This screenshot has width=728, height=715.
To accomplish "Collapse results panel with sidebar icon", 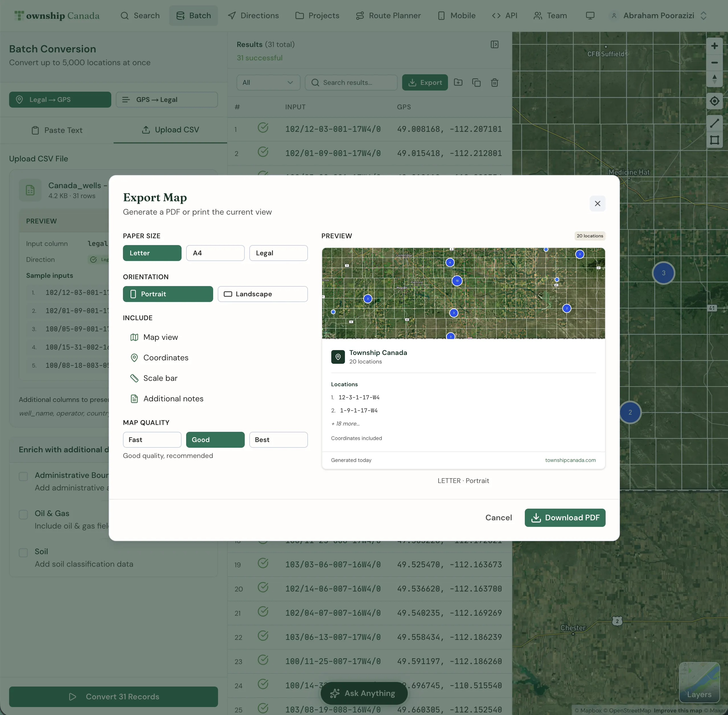I will [x=494, y=45].
